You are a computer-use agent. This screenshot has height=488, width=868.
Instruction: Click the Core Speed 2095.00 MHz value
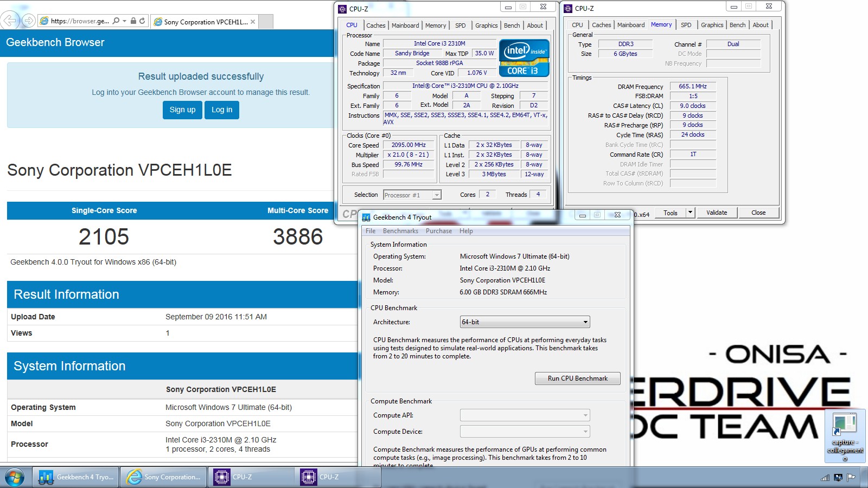pos(409,145)
